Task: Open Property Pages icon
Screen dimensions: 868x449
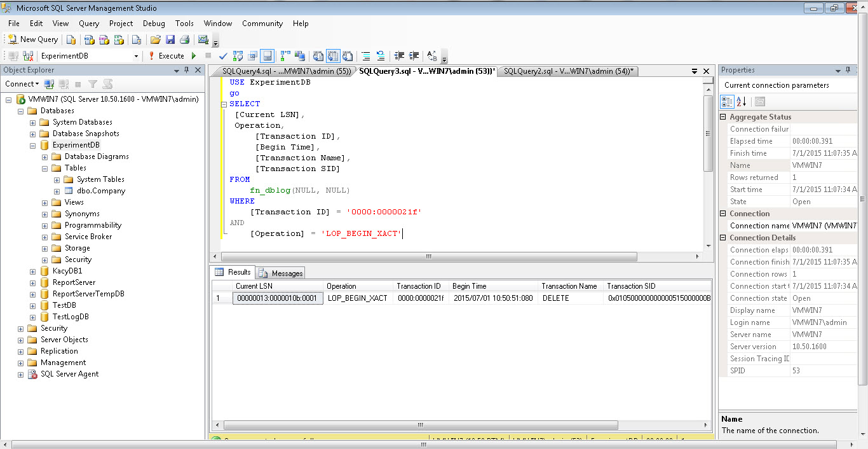Action: click(x=759, y=102)
